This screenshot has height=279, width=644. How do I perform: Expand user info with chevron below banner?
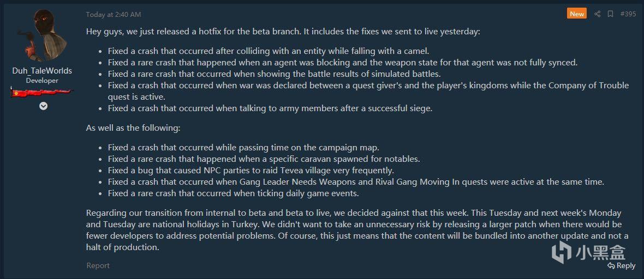pos(43,106)
